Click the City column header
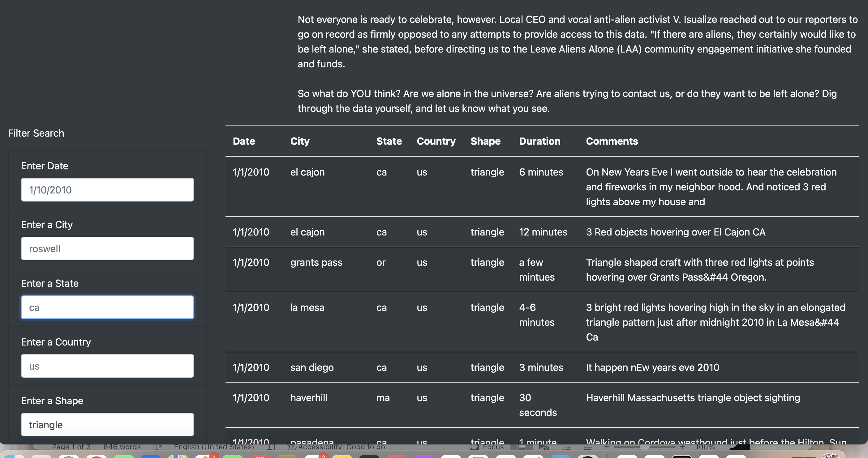Image resolution: width=868 pixels, height=458 pixels. point(300,141)
